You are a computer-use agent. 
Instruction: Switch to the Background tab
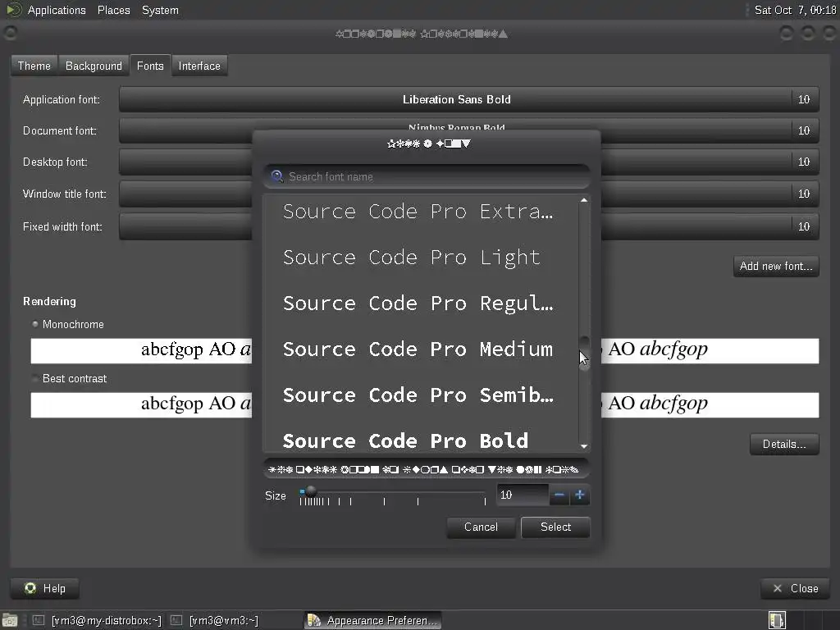(x=94, y=66)
